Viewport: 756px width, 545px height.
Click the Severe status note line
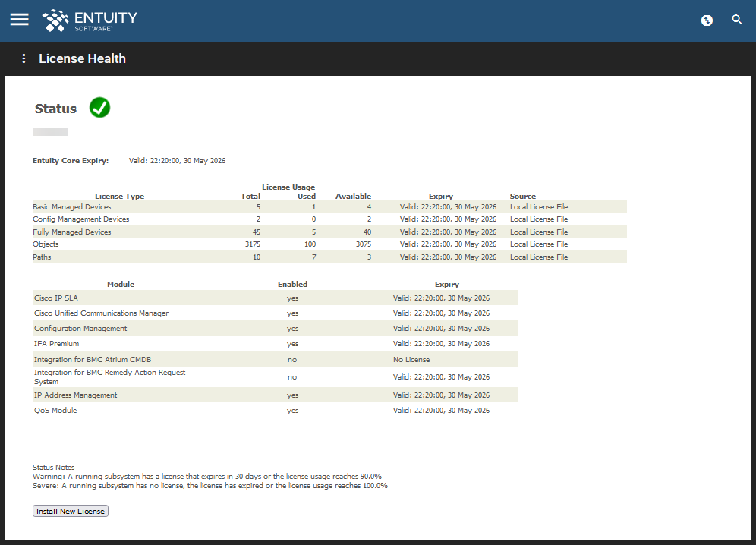pos(210,486)
